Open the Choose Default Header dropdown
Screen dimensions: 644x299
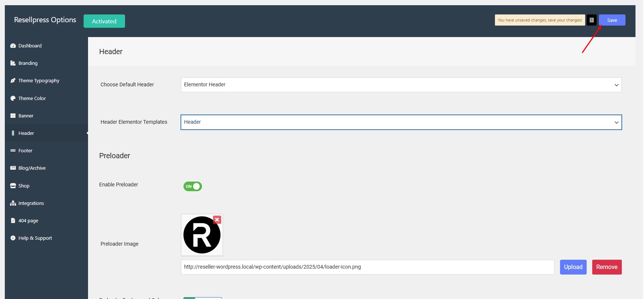click(x=401, y=85)
